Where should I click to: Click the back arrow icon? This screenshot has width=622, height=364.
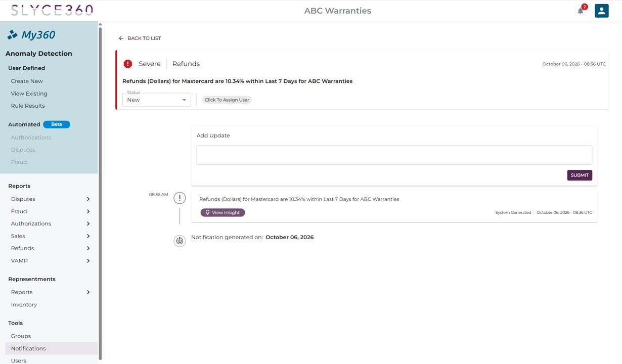click(x=121, y=38)
